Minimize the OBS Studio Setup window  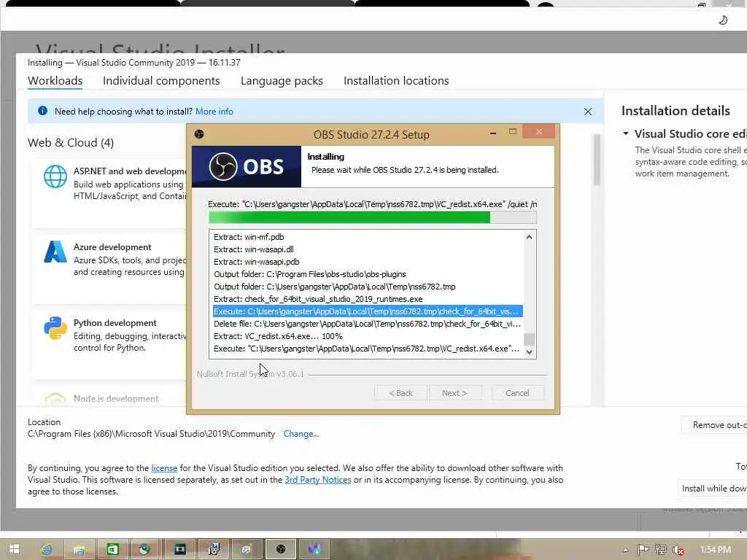point(493,133)
